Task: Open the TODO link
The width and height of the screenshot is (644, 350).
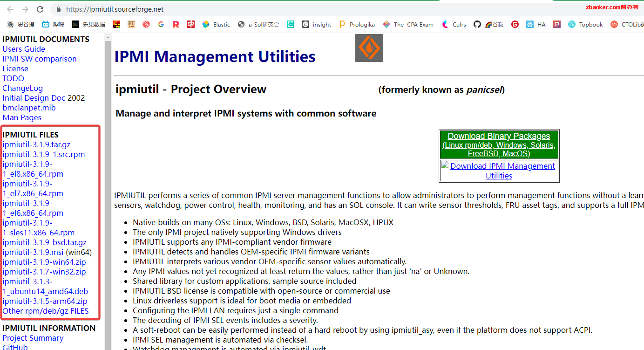Action: click(13, 78)
